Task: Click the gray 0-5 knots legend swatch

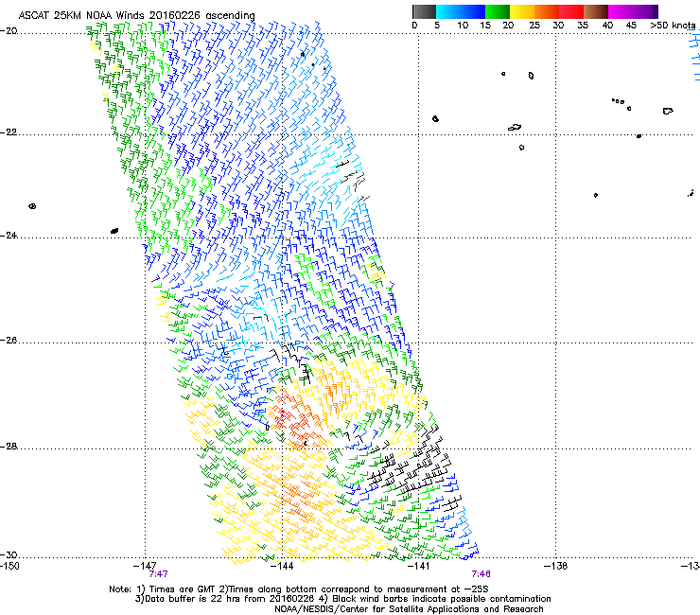Action: [424, 11]
